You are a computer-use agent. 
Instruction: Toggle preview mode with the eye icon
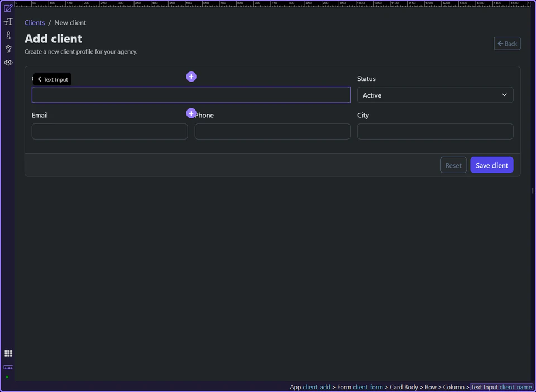click(x=8, y=63)
